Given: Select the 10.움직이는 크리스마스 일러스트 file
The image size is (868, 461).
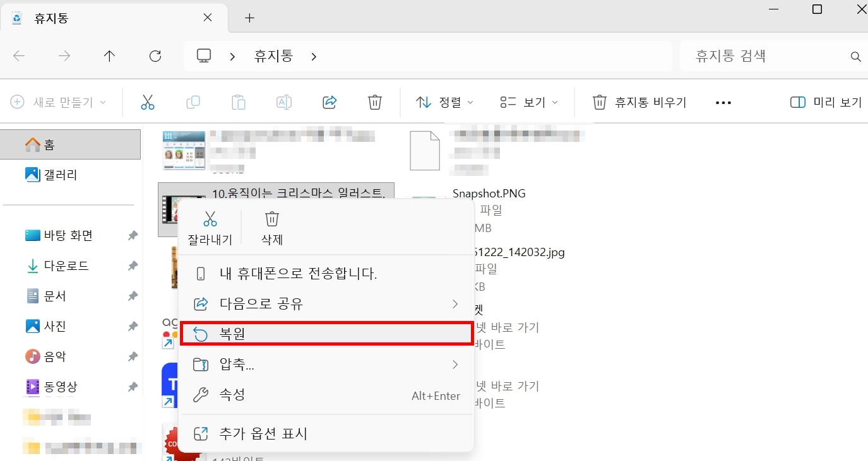Looking at the screenshot, I should pos(298,193).
